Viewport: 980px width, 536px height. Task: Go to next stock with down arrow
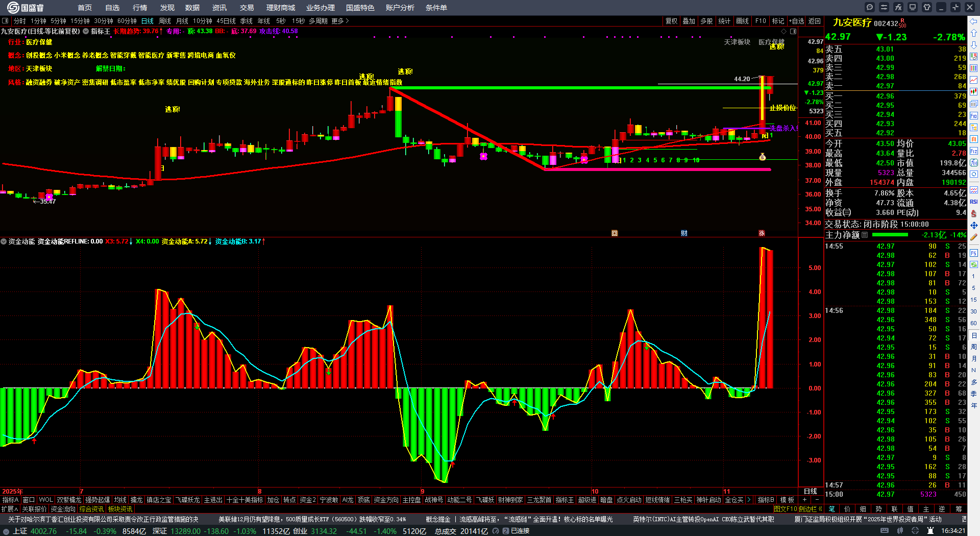[974, 44]
